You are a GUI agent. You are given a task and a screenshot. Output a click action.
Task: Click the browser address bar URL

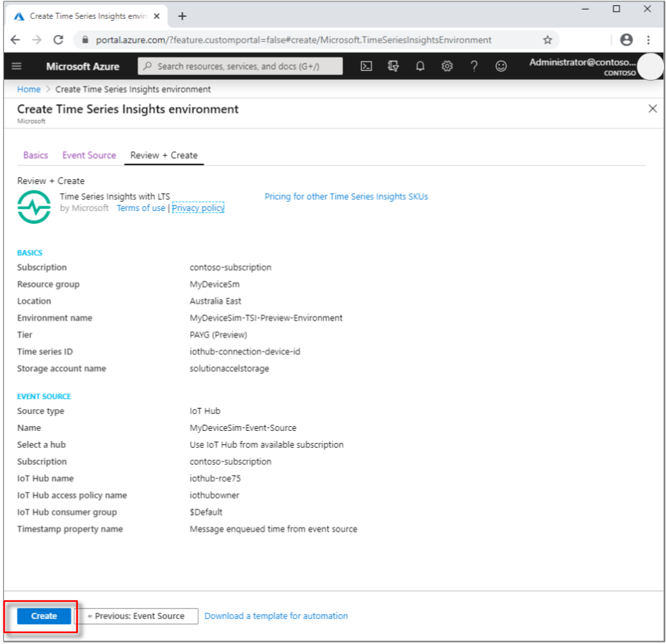tap(294, 40)
